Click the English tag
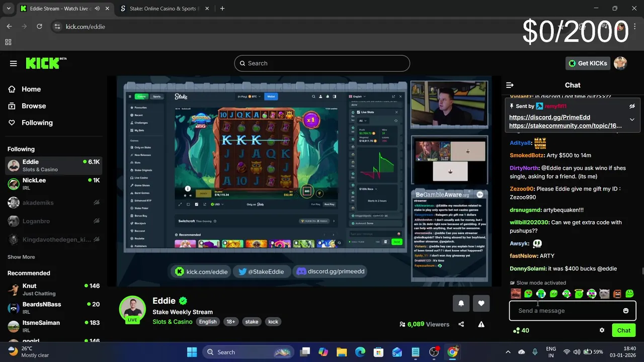The height and width of the screenshot is (362, 644). [x=208, y=322]
